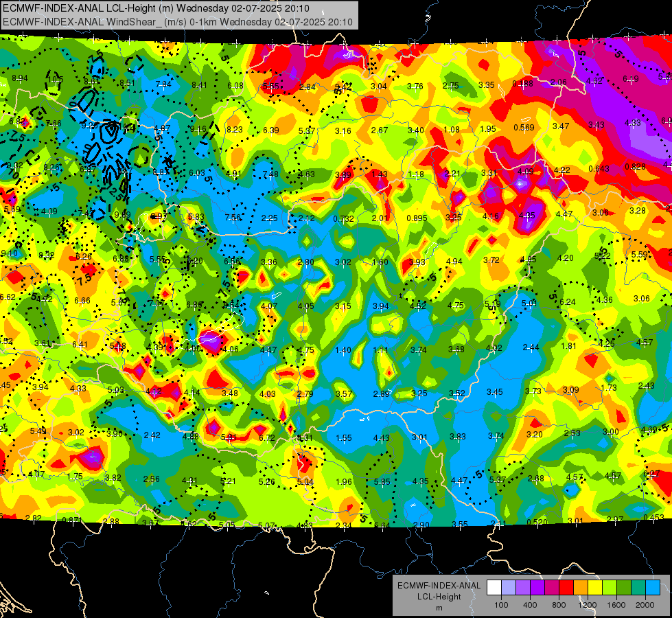Viewport: 672px width, 618px height.
Task: Click the wind shear value 4.43
Action: point(382,437)
